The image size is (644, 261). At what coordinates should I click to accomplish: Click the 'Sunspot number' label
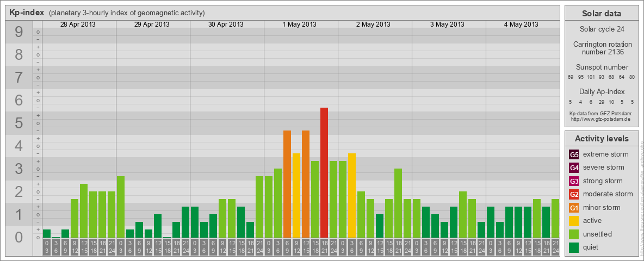(x=602, y=67)
